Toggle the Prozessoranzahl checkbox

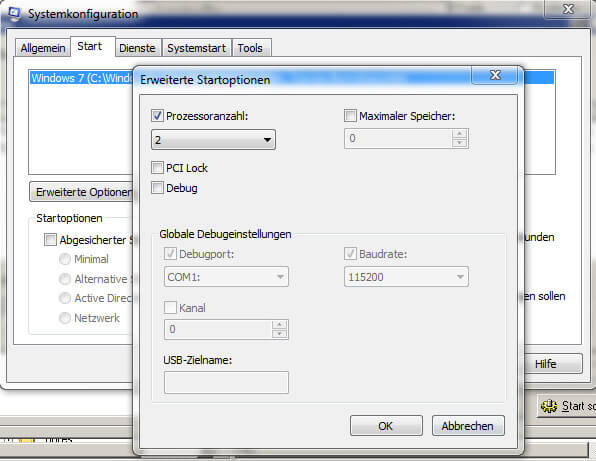[x=157, y=116]
